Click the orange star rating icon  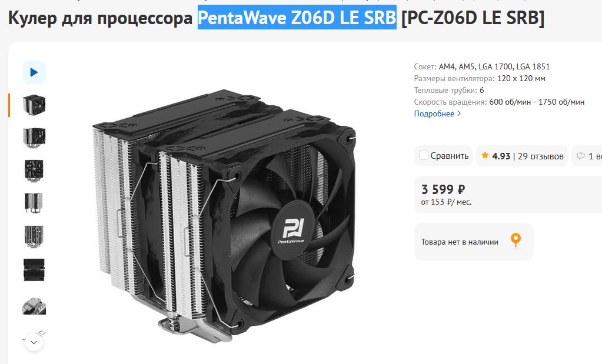(485, 155)
